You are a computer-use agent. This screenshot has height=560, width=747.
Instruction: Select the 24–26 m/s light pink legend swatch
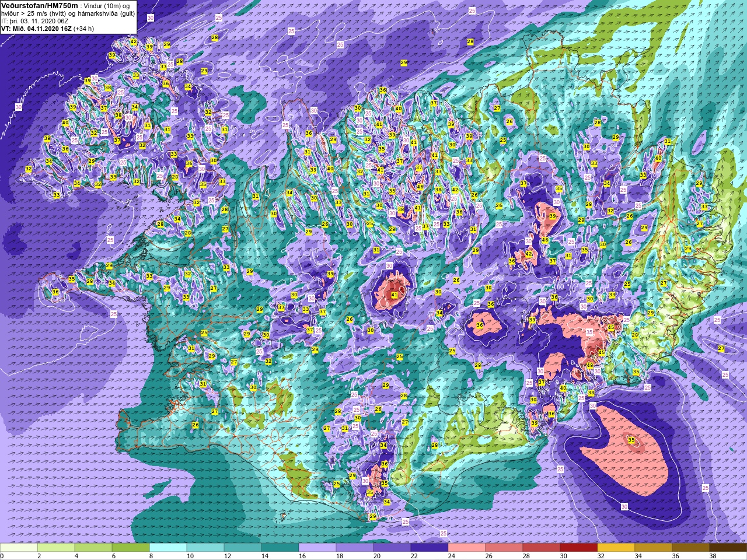467,548
